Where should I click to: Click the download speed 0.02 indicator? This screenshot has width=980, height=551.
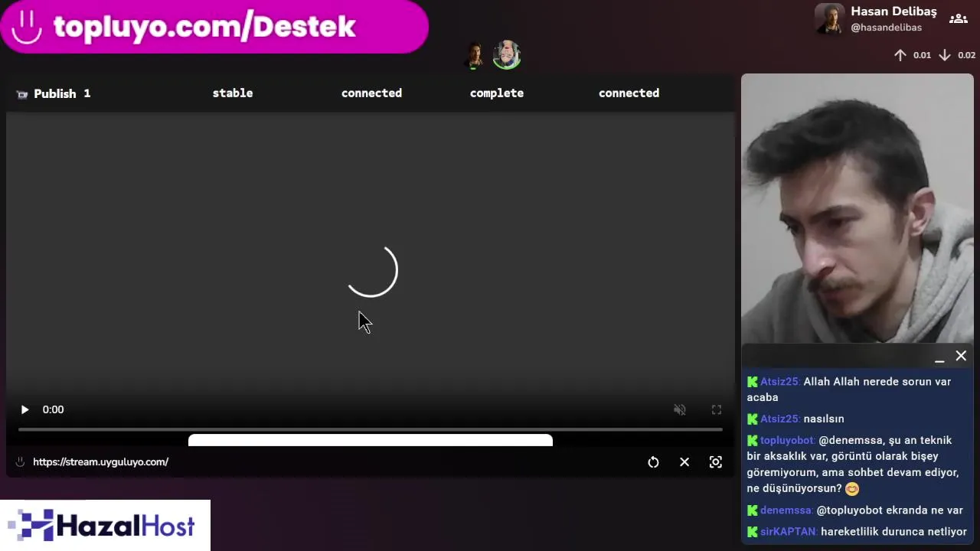[957, 55]
